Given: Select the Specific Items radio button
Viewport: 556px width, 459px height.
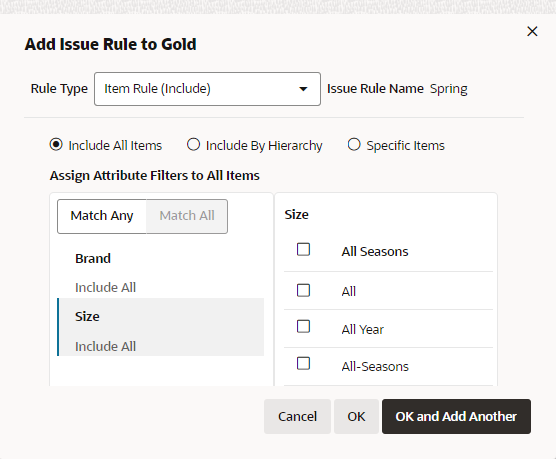Looking at the screenshot, I should coord(354,145).
